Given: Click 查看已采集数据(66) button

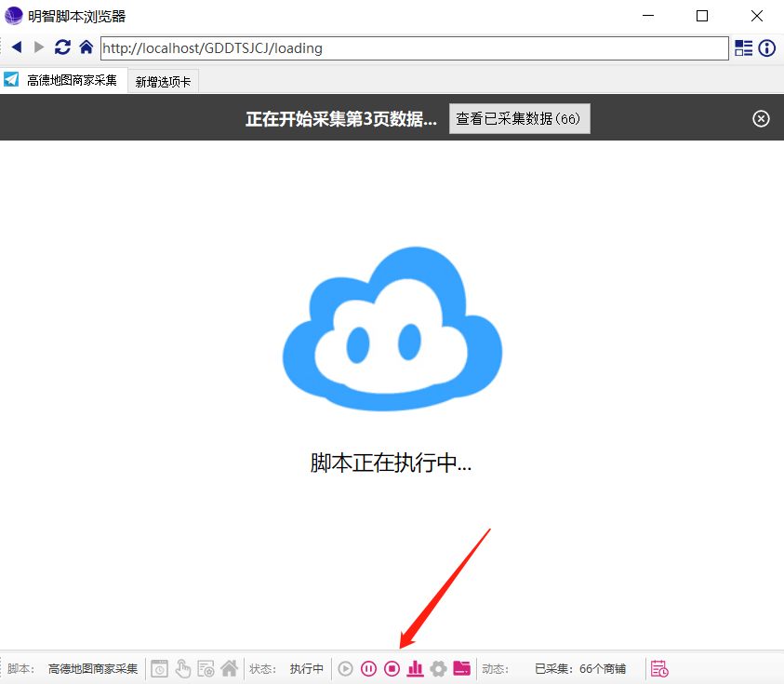Looking at the screenshot, I should coord(520,118).
